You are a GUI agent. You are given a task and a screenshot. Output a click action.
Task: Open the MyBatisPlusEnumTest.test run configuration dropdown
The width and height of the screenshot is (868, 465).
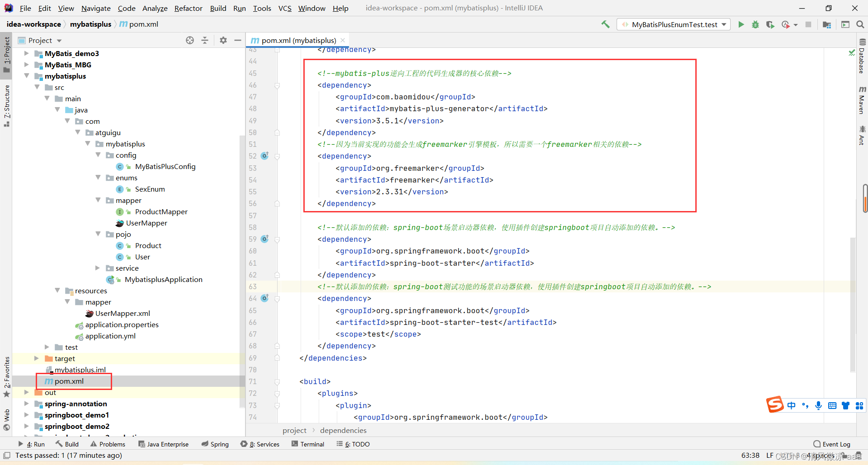[x=674, y=24]
